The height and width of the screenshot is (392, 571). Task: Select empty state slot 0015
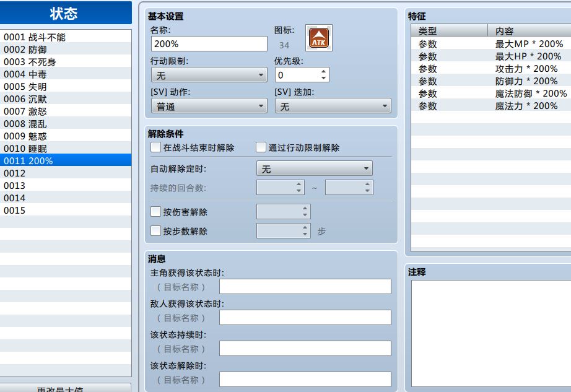(x=66, y=210)
